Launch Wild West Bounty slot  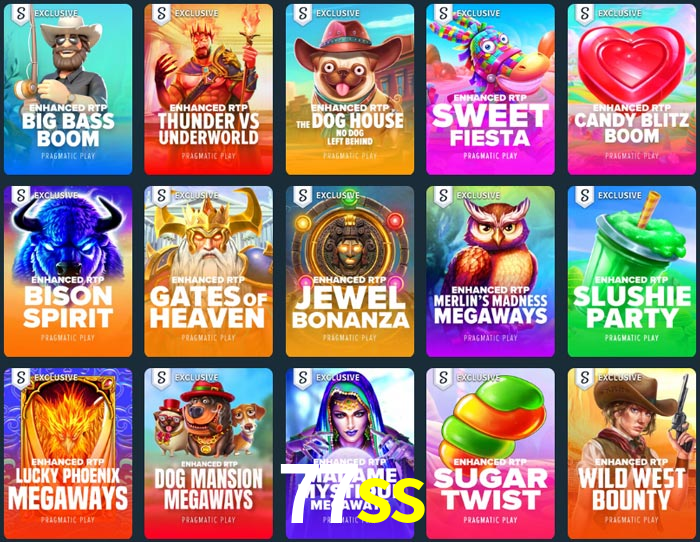click(x=632, y=454)
